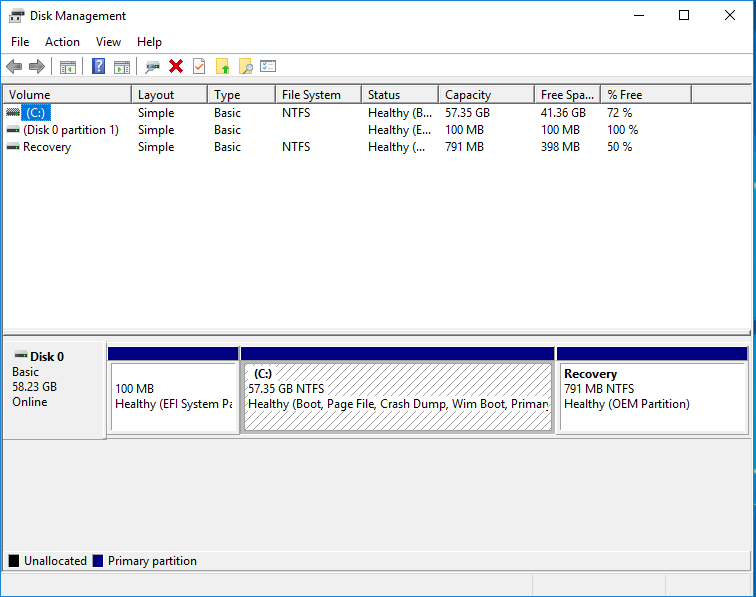Select the Recovery volume in the list

[347, 147]
